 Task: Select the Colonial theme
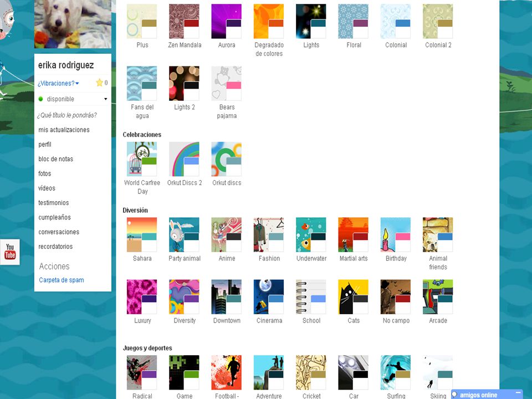(x=396, y=21)
